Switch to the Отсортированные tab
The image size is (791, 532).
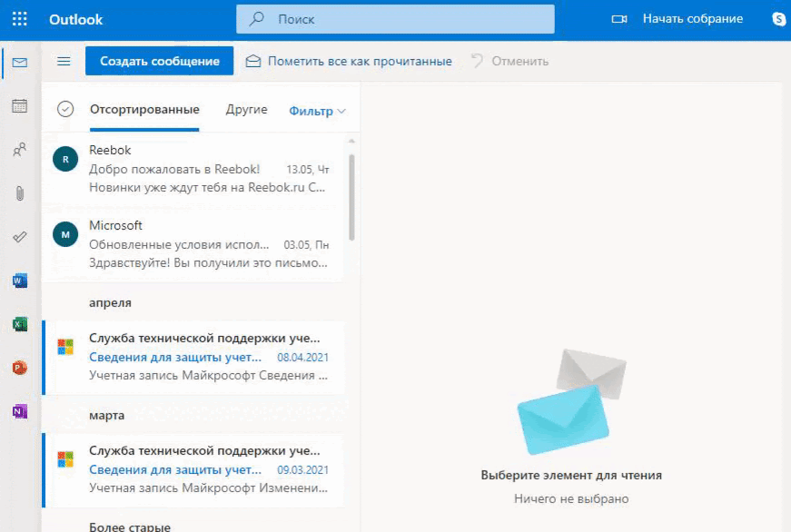point(144,110)
